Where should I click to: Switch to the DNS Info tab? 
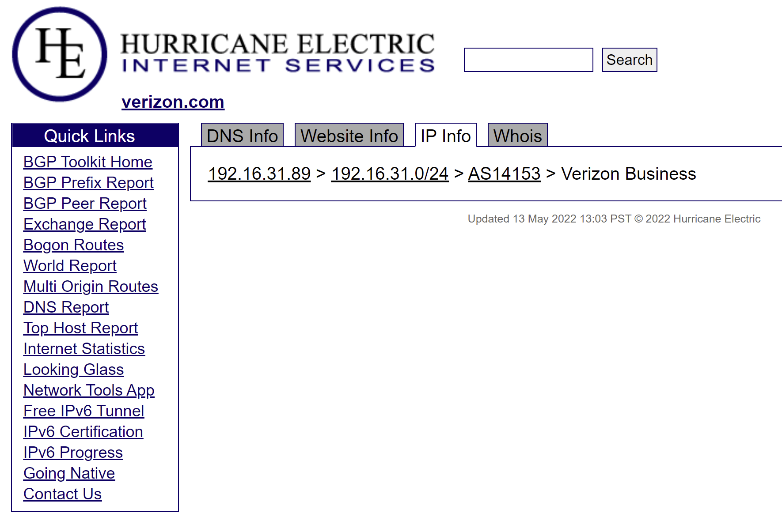242,136
